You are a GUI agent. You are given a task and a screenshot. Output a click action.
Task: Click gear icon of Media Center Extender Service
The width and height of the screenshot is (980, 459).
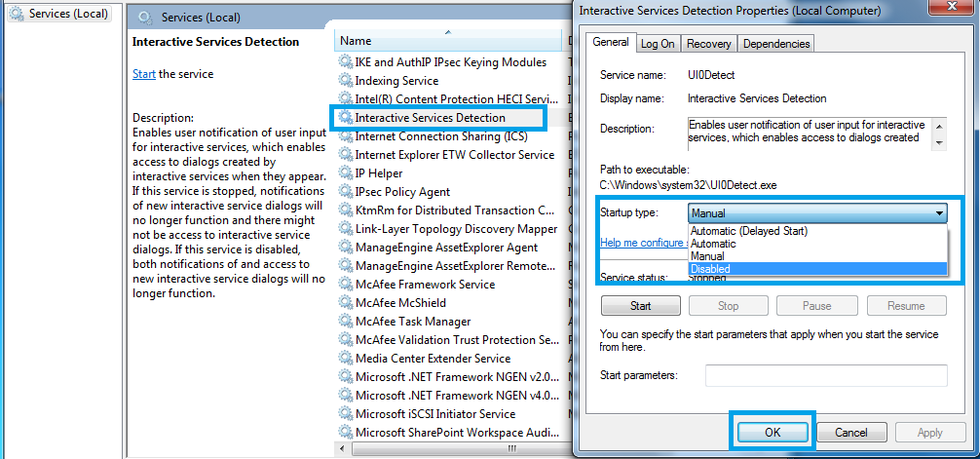pyautogui.click(x=345, y=359)
